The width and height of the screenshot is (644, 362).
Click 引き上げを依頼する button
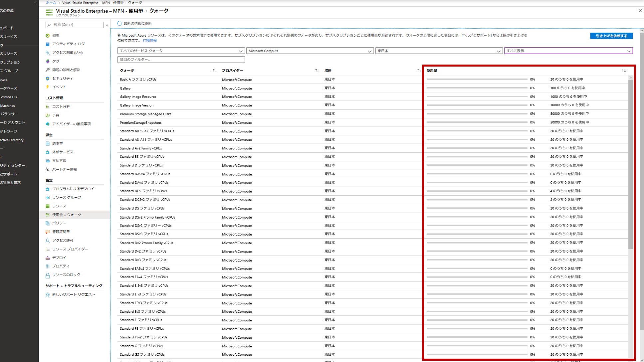(x=611, y=36)
